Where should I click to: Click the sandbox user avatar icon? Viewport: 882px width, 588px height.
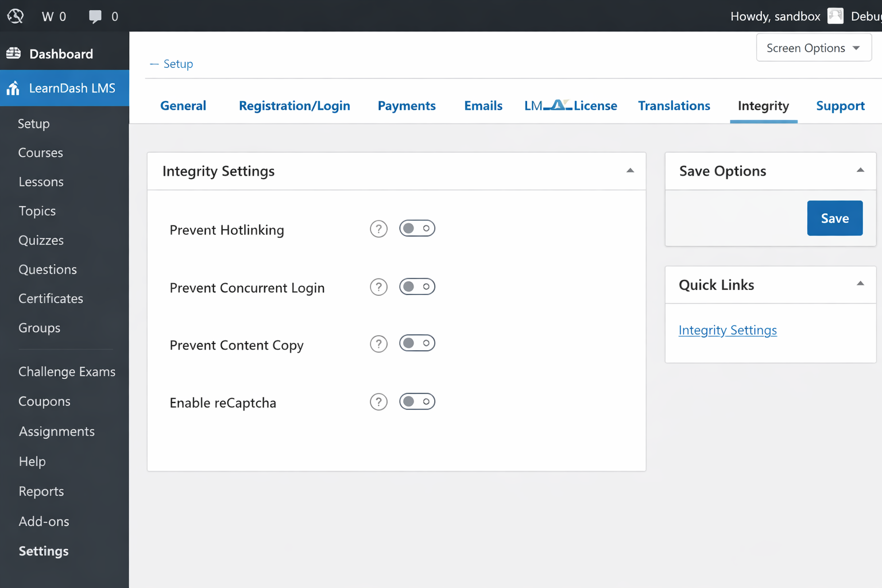point(835,16)
